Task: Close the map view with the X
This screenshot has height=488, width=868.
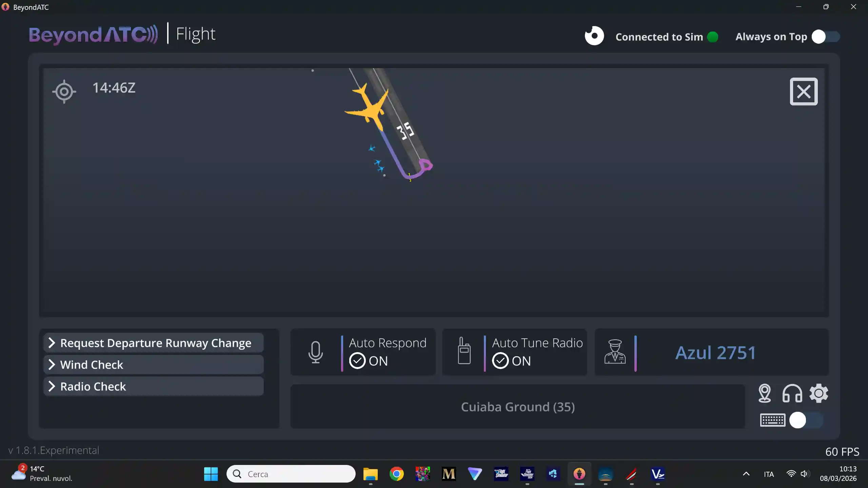Action: point(804,91)
